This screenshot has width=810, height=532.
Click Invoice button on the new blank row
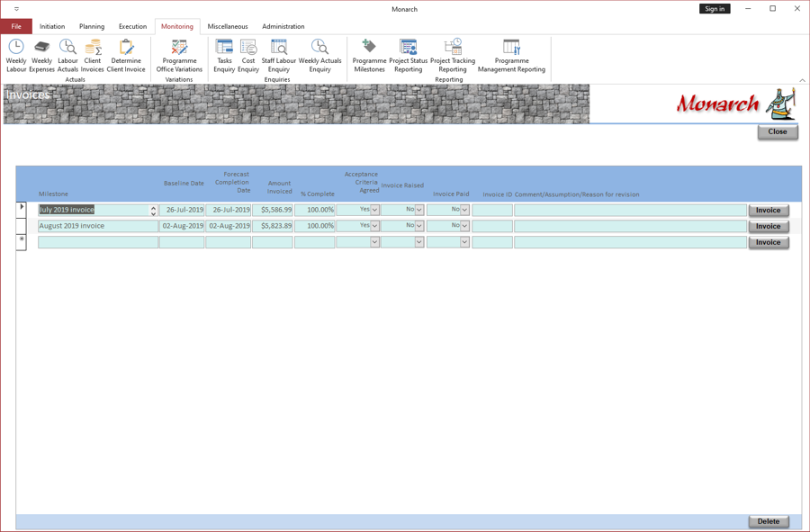[769, 242]
